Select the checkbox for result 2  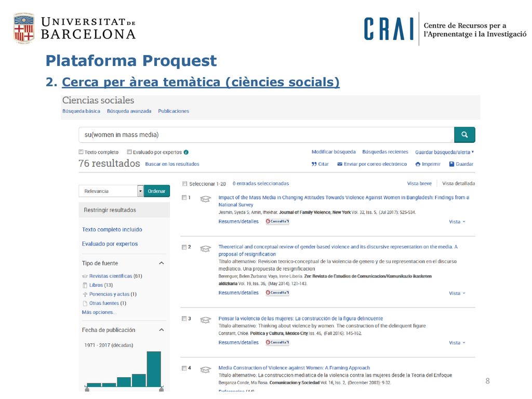(184, 247)
